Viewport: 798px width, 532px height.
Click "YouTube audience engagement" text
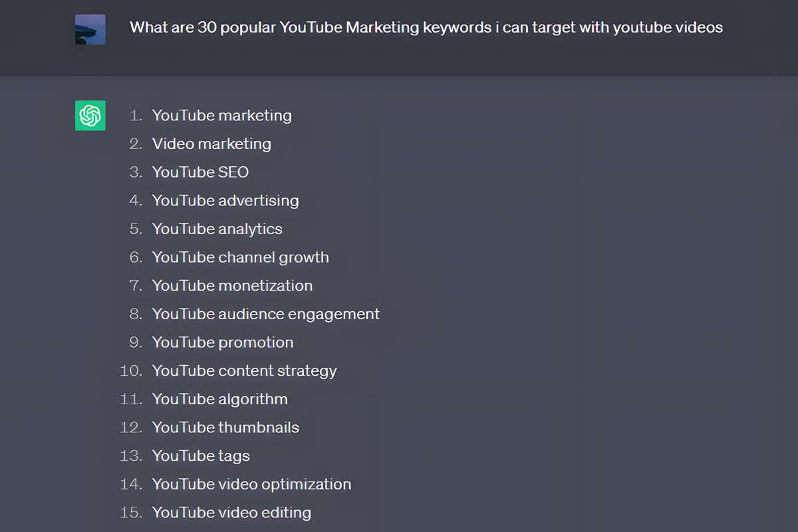pos(265,314)
